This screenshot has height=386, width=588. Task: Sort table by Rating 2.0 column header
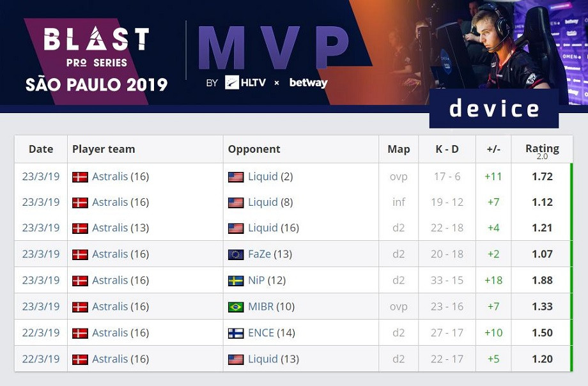pos(542,150)
